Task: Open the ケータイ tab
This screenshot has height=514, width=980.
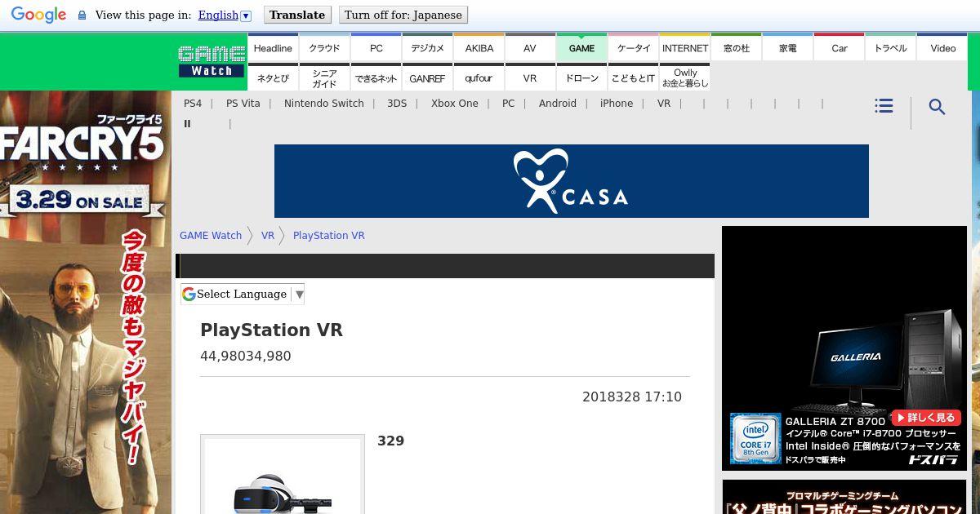Action: (633, 48)
